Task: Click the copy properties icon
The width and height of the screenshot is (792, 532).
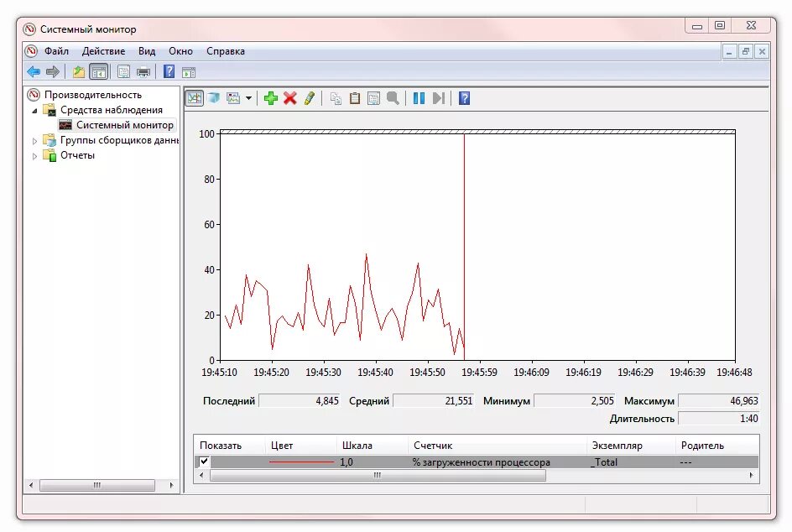Action: tap(336, 98)
